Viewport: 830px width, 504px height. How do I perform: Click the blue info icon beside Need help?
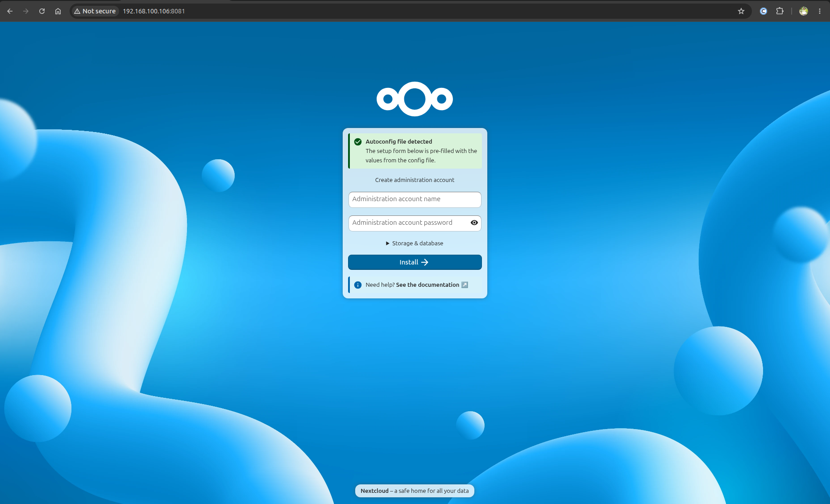358,285
